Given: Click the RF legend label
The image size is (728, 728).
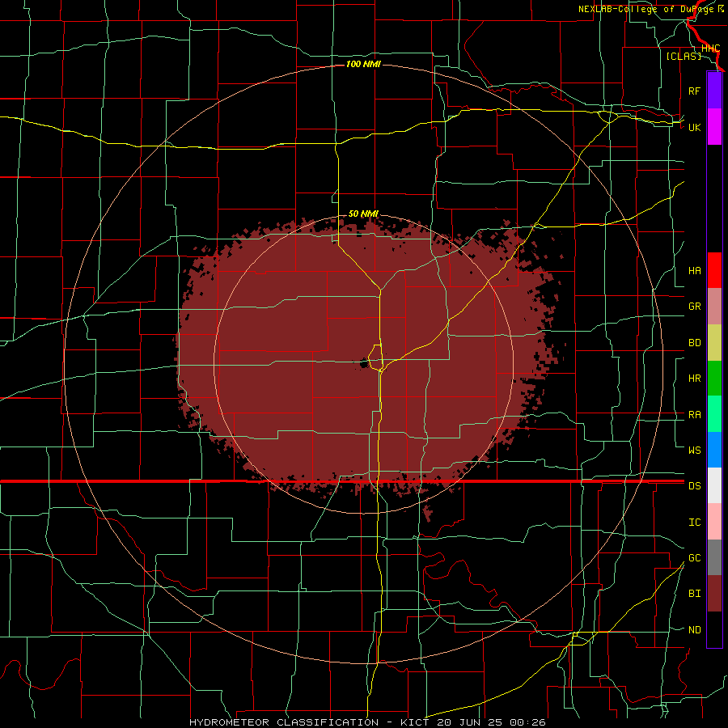Looking at the screenshot, I should tap(694, 91).
